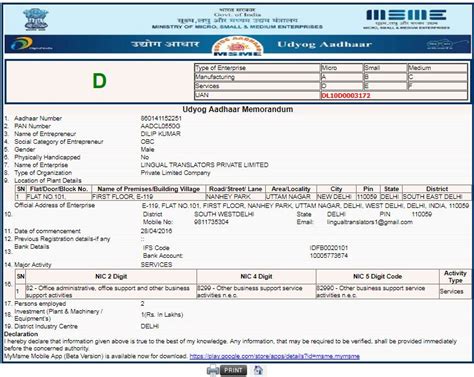The height and width of the screenshot is (377, 474).
Task: Click SOUTH EAST DELHI district cell
Action: pyautogui.click(x=437, y=197)
